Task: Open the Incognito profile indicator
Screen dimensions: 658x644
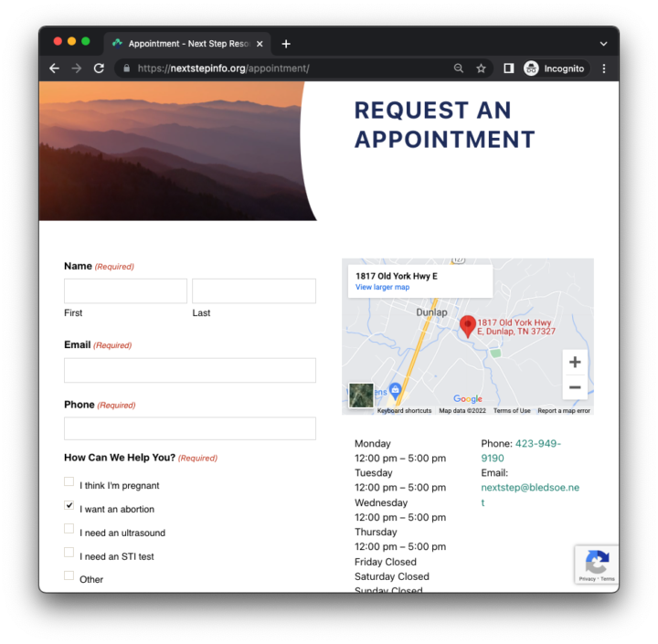Action: [x=556, y=69]
